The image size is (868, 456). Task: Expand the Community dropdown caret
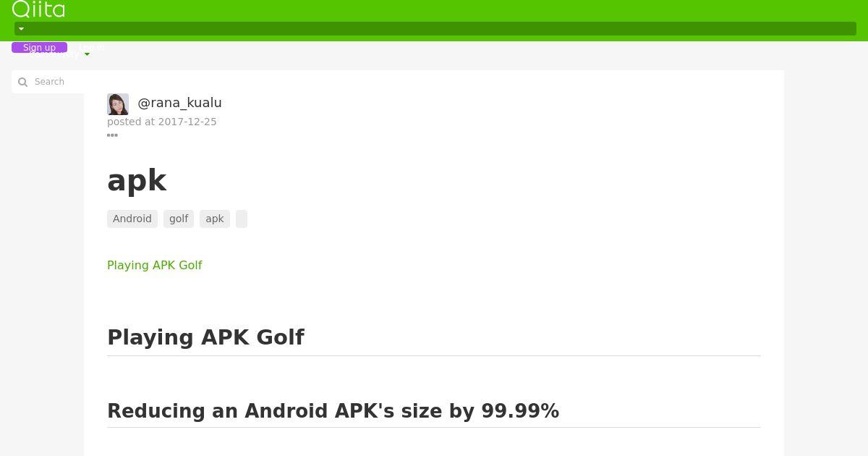point(87,54)
